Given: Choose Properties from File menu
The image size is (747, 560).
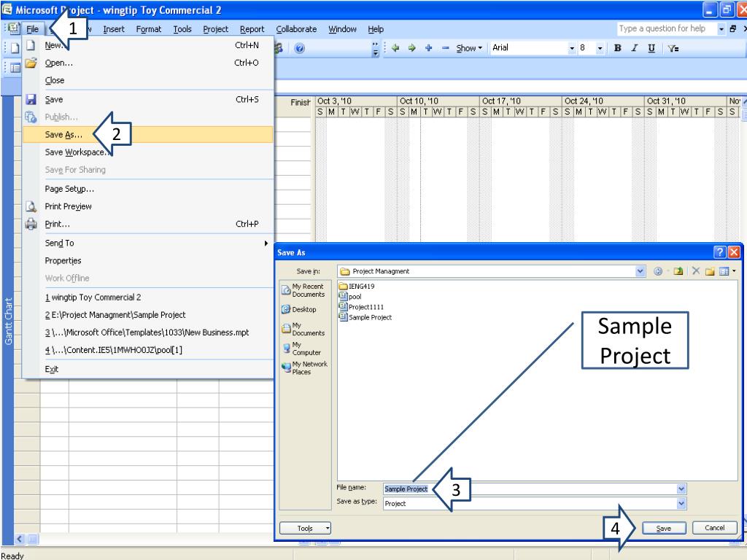Looking at the screenshot, I should tap(147, 261).
